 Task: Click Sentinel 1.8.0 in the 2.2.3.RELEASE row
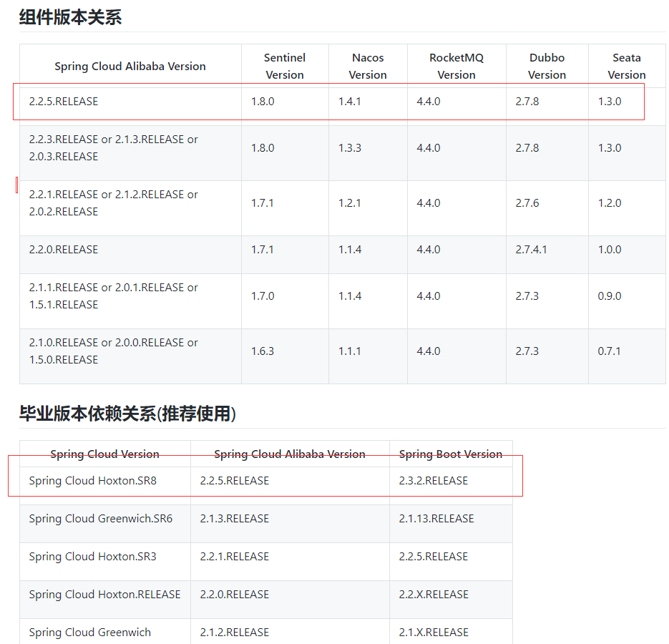pyautogui.click(x=263, y=148)
